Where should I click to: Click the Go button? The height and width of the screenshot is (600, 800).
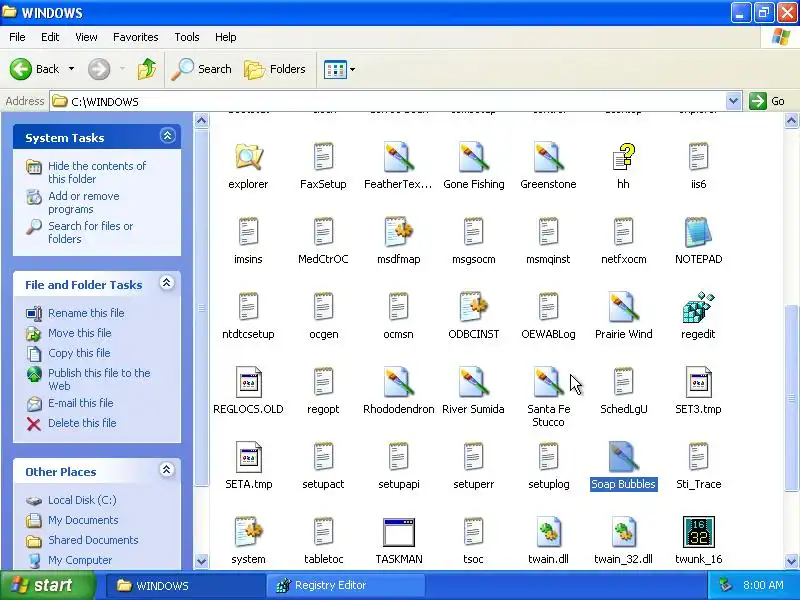[767, 101]
